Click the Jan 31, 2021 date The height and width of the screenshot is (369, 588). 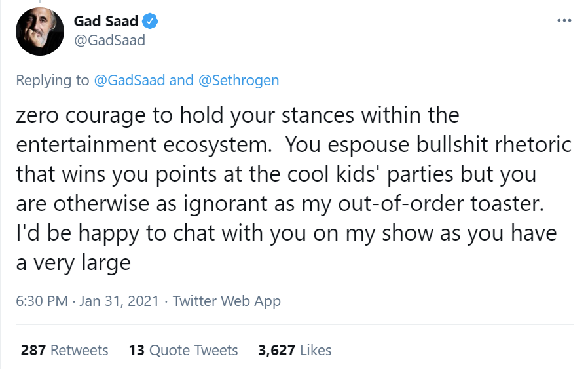(120, 301)
